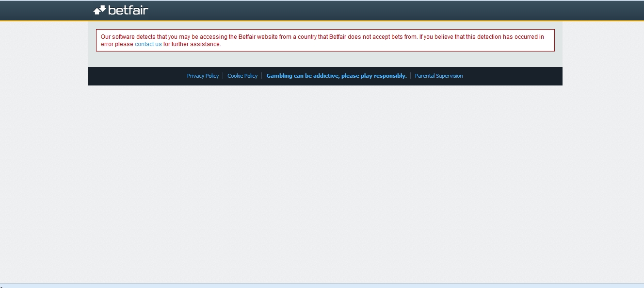
Task: Click the Betfair logo in header
Action: [121, 10]
